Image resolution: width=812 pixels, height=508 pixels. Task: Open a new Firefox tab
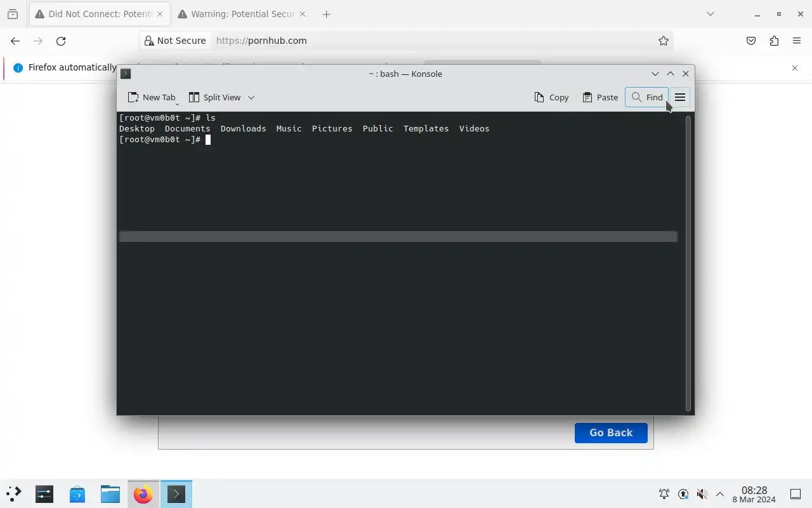click(x=326, y=14)
